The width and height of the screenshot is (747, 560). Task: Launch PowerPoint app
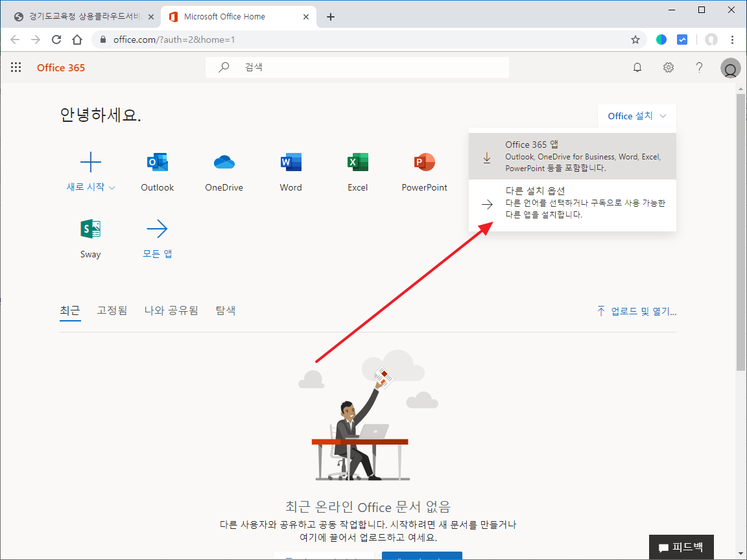(x=425, y=171)
